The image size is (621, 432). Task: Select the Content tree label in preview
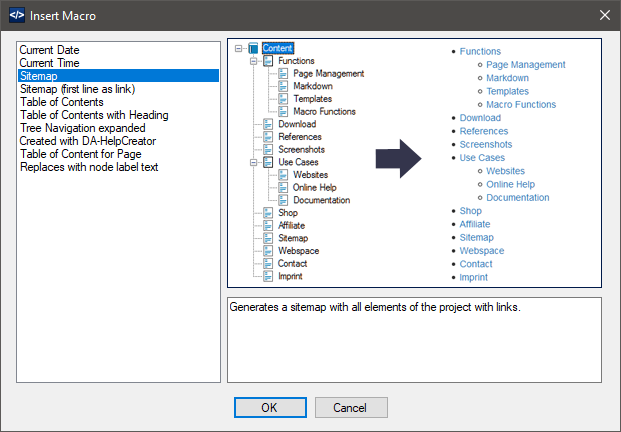[x=278, y=48]
